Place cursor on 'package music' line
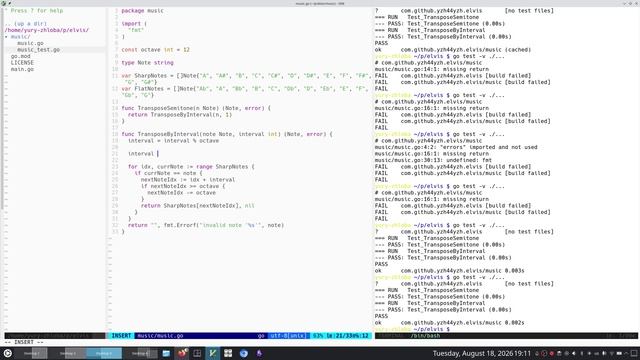The height and width of the screenshot is (360, 640). [142, 11]
